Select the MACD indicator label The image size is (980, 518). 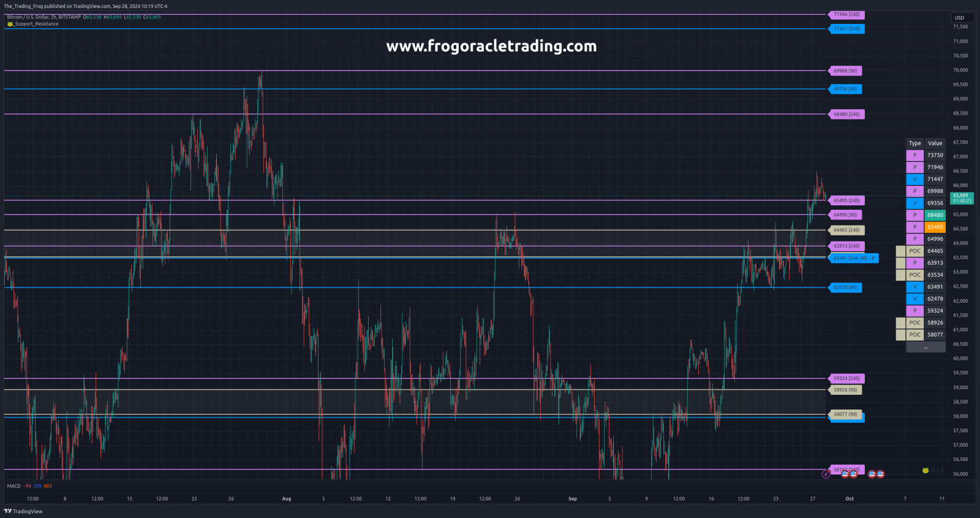[x=13, y=486]
